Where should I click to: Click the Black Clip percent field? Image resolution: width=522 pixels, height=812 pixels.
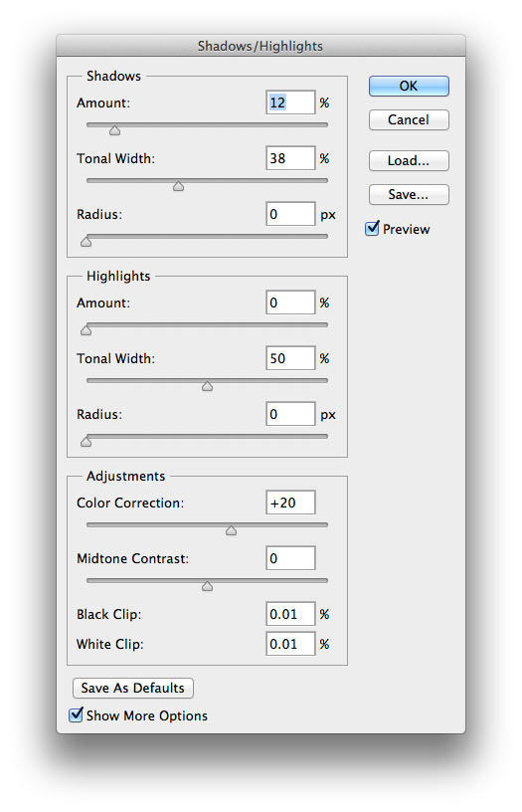(x=290, y=614)
